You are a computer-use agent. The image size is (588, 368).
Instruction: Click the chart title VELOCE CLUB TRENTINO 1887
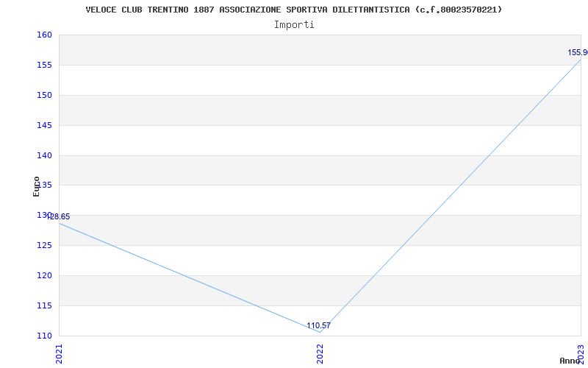click(294, 10)
